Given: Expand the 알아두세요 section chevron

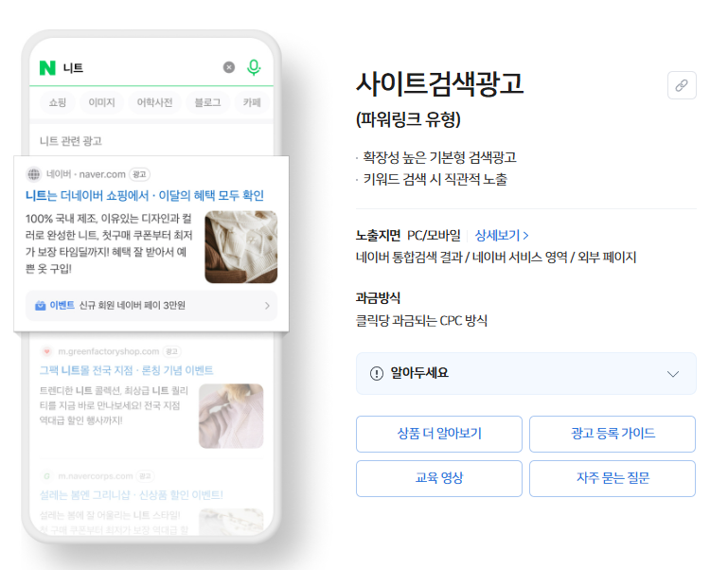Looking at the screenshot, I should (x=673, y=373).
